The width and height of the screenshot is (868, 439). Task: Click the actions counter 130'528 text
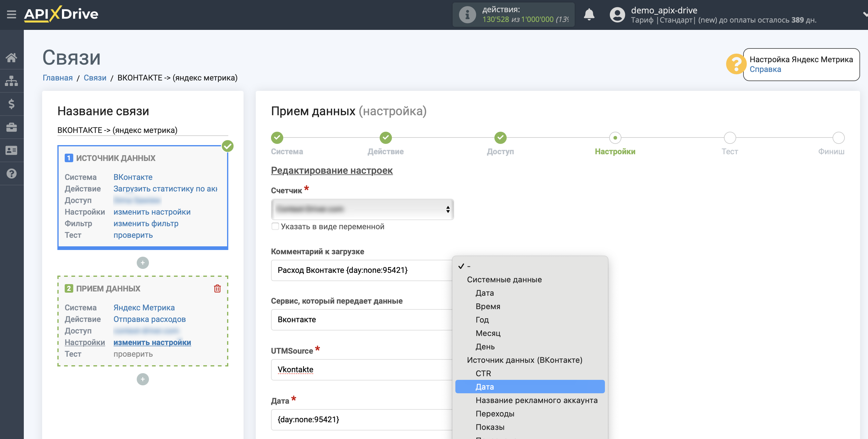point(496,19)
